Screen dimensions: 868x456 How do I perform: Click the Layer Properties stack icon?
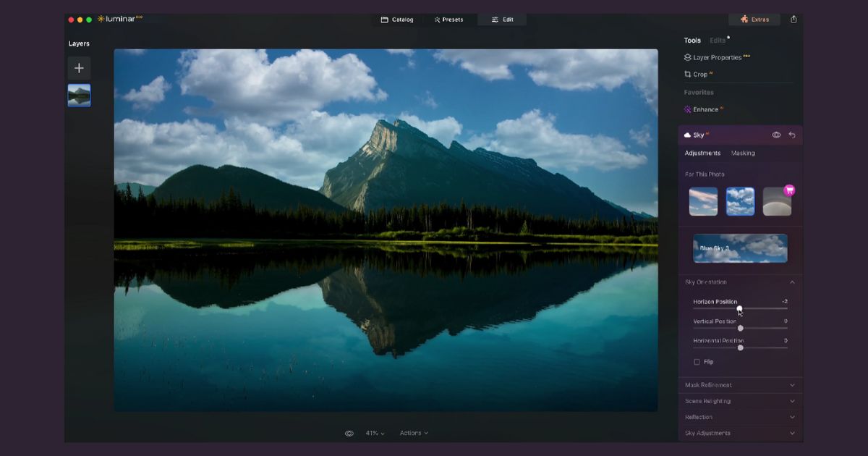click(687, 57)
